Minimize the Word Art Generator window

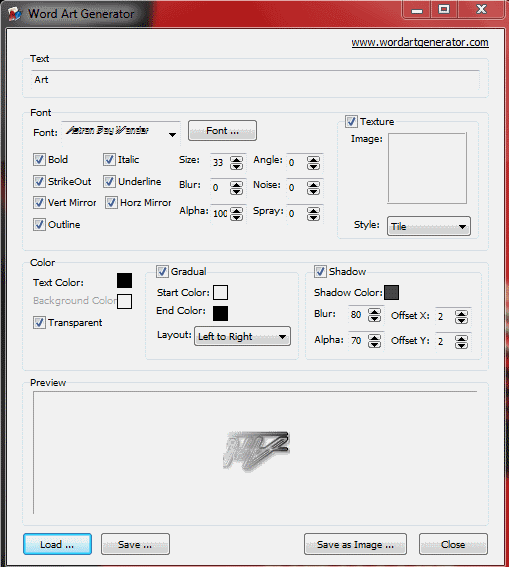pyautogui.click(x=416, y=10)
